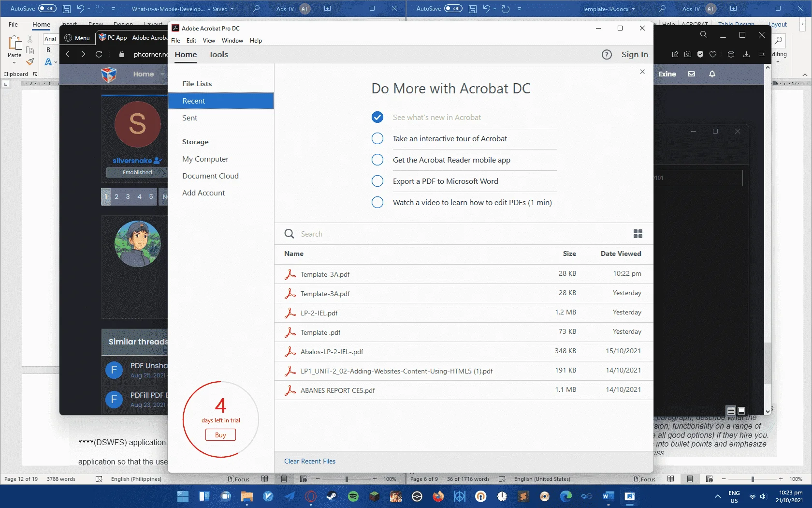
Task: Open search in Template-3A.docx title bar
Action: tap(662, 9)
